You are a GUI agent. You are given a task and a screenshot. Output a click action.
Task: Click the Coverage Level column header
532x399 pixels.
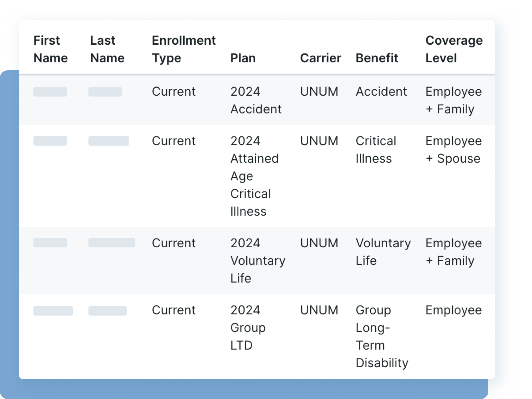[x=454, y=49]
